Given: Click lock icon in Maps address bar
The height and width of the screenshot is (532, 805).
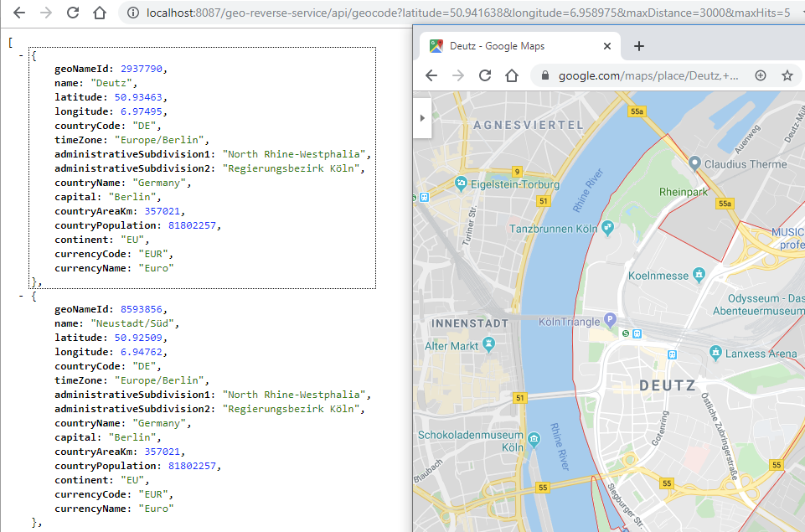Looking at the screenshot, I should [x=545, y=75].
